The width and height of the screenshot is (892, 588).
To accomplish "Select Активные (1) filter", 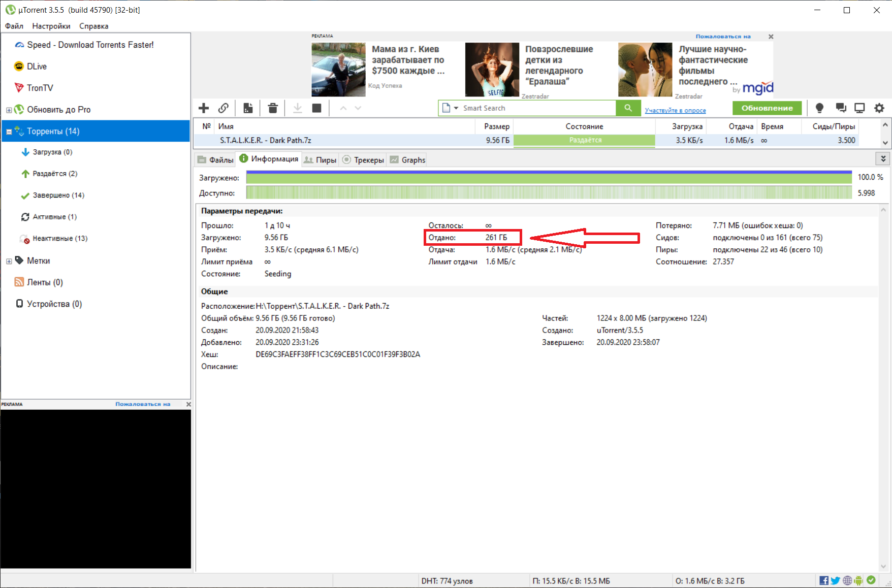I will point(54,217).
